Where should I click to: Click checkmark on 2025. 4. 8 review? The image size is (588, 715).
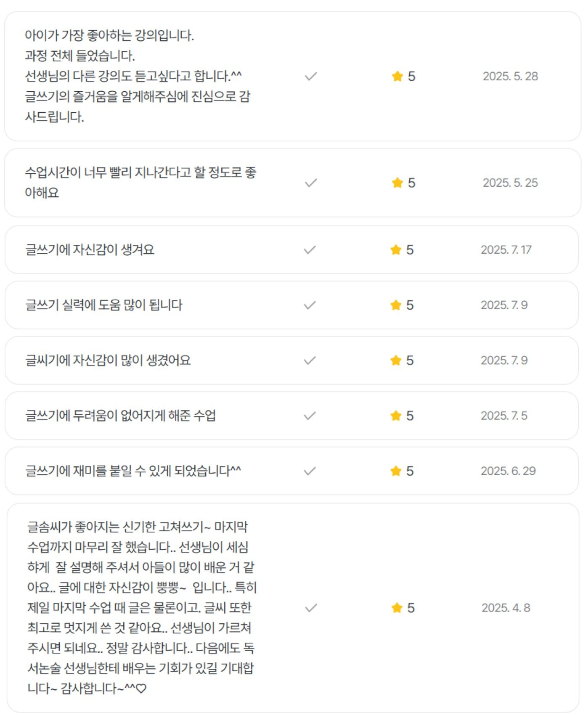311,608
